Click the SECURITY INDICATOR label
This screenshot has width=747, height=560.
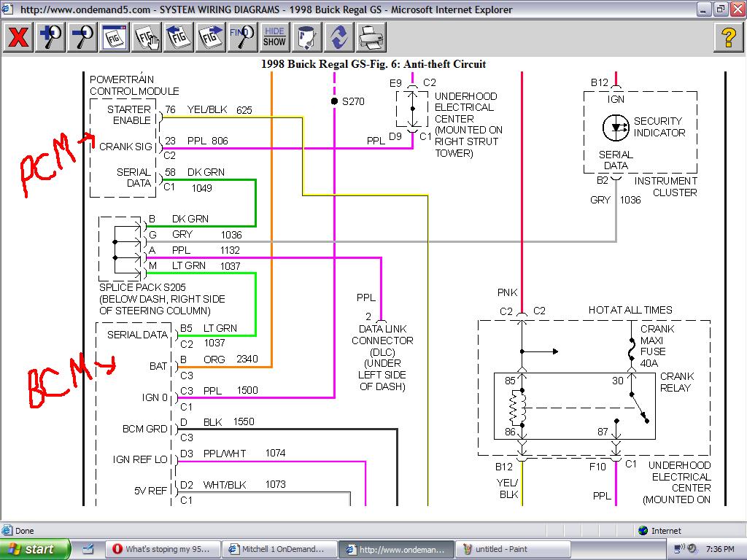coord(659,127)
